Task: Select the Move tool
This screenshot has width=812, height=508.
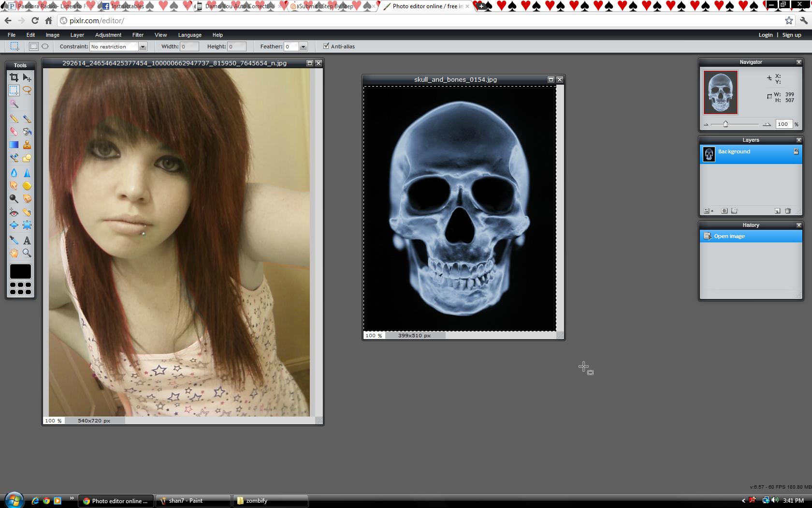Action: (27, 77)
